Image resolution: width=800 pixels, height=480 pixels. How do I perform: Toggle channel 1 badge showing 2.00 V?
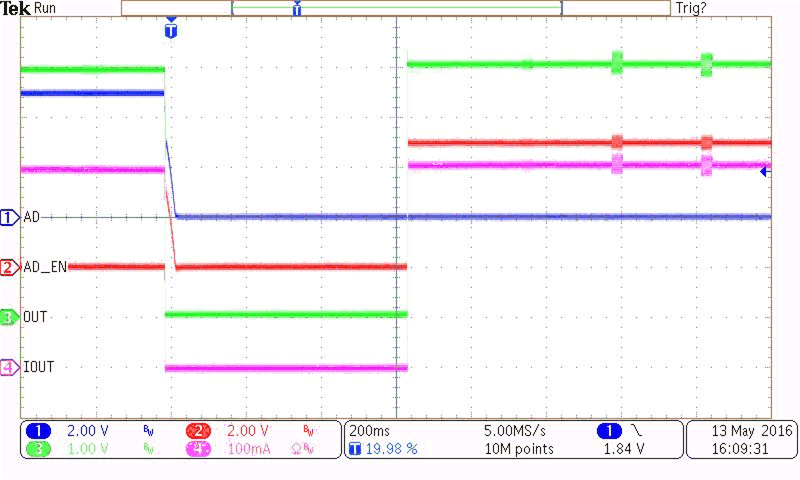tap(35, 430)
